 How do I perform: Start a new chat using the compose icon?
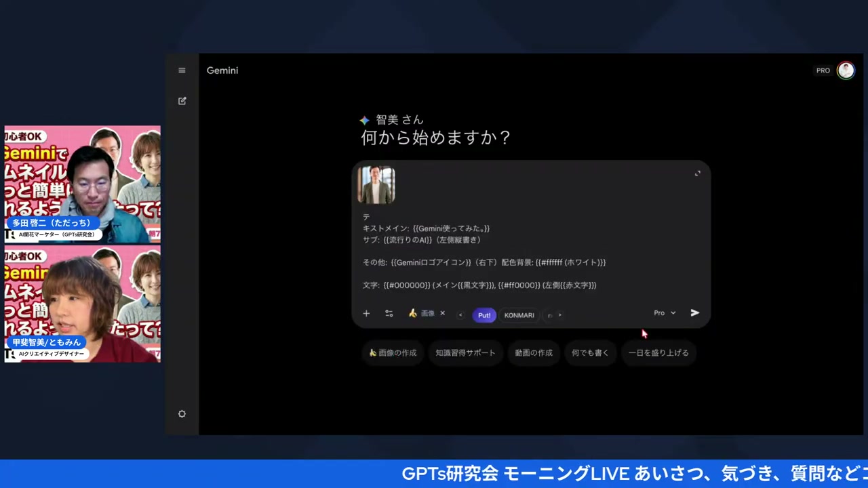[x=182, y=100]
